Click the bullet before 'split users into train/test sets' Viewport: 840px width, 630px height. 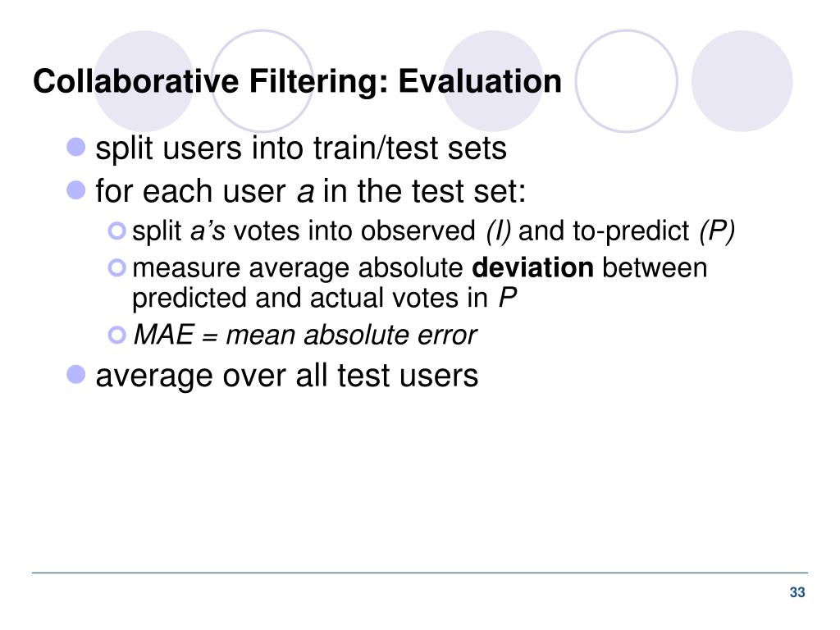coord(76,147)
